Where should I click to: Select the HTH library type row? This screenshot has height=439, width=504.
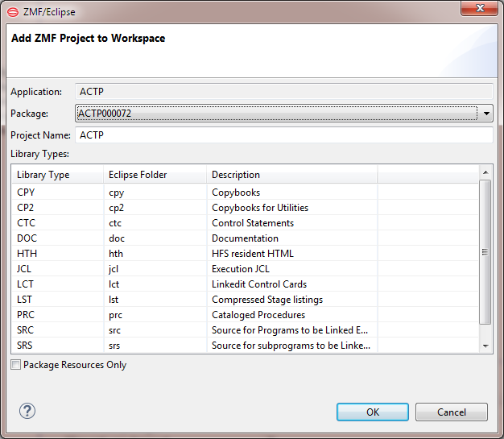245,254
